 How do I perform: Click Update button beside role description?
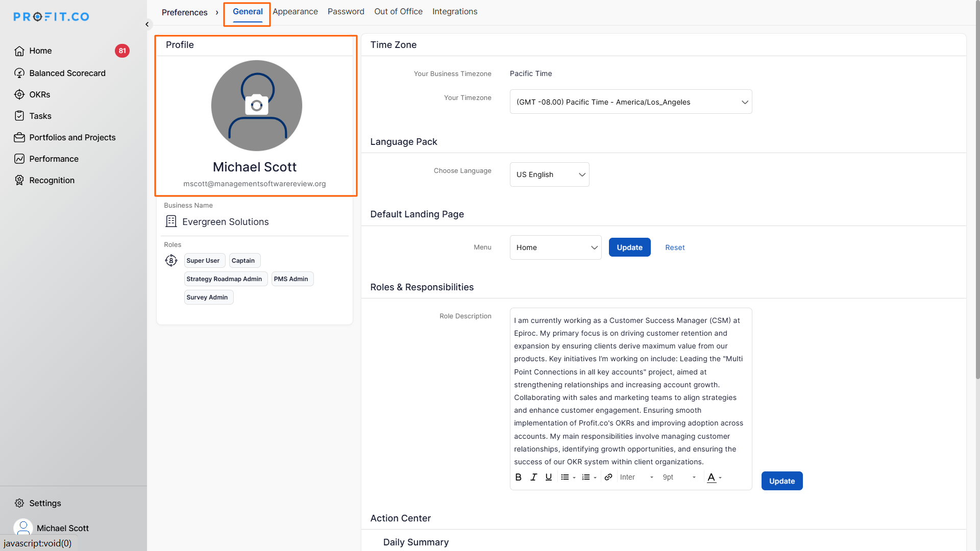781,481
